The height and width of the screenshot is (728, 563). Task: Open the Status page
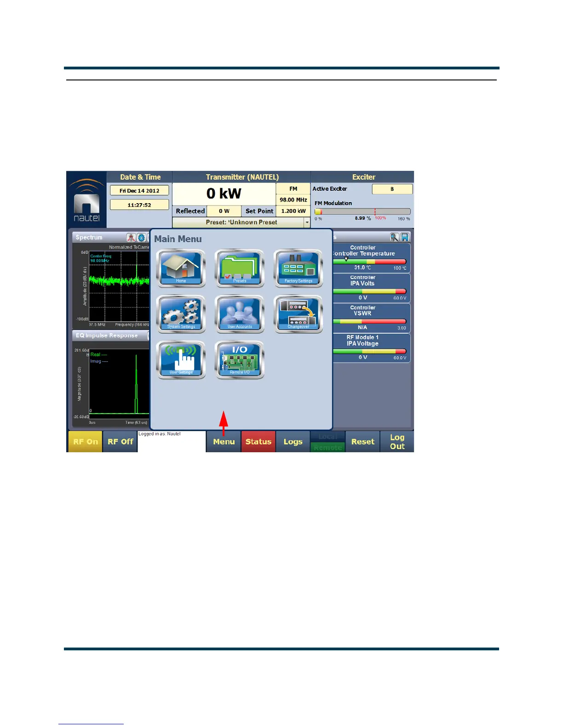[x=259, y=442]
